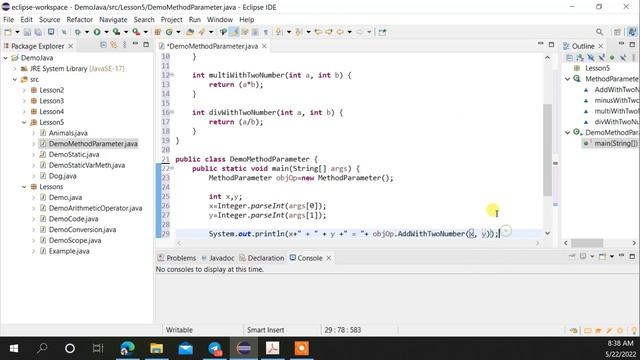Close the DemoMethodParameter.java editor tab
The image size is (640, 360).
click(x=264, y=46)
